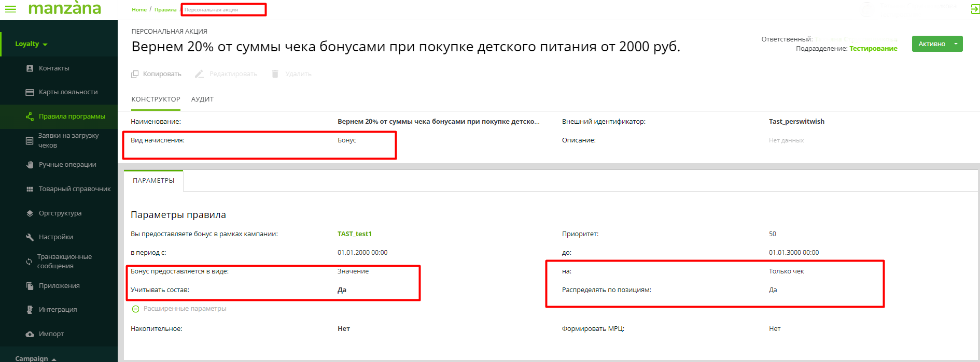Select the Параметры tab
The height and width of the screenshot is (362, 980).
153,181
